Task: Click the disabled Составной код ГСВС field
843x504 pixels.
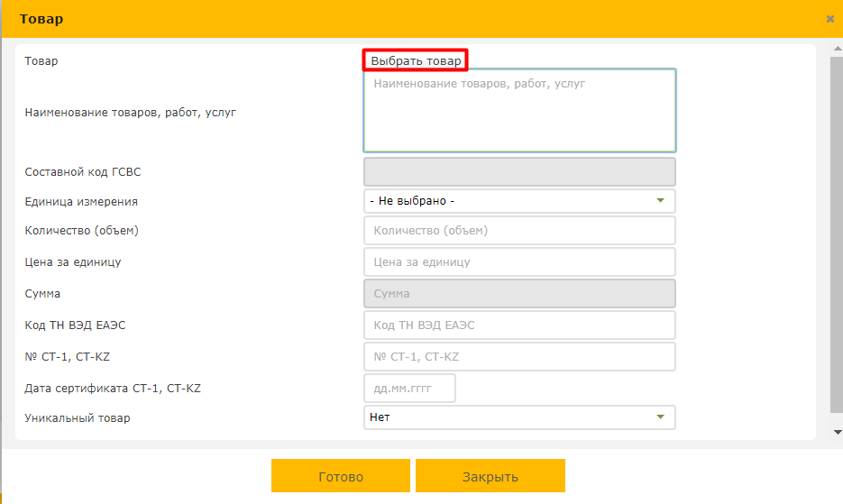Action: (x=519, y=171)
